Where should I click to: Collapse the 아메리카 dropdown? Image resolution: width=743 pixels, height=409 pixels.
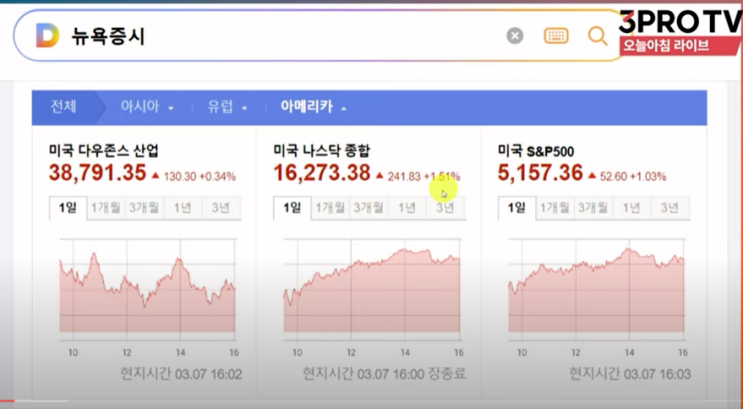click(313, 107)
